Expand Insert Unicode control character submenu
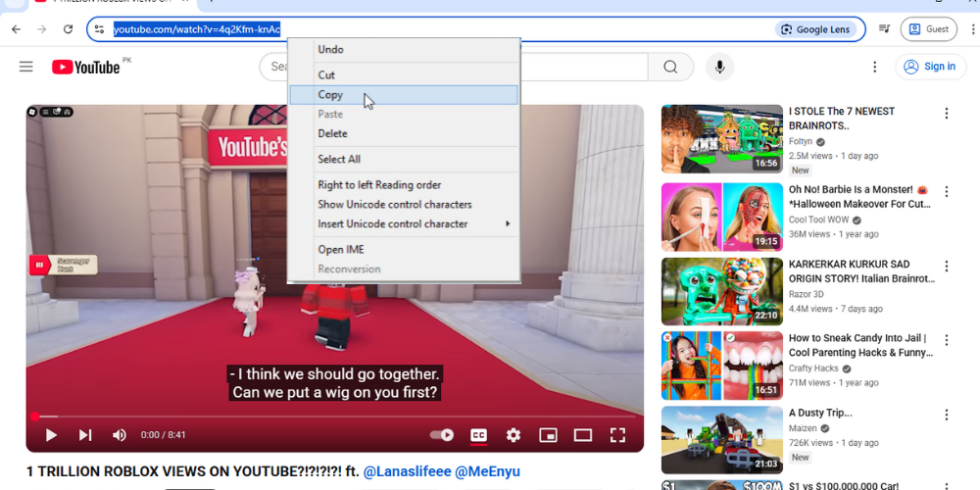This screenshot has width=980, height=490. [x=404, y=223]
